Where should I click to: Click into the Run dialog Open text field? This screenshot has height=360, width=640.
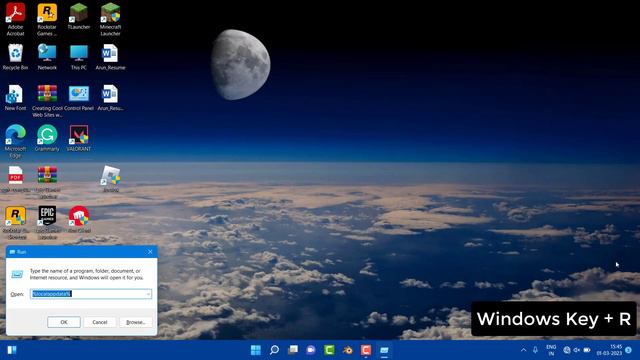(91, 293)
